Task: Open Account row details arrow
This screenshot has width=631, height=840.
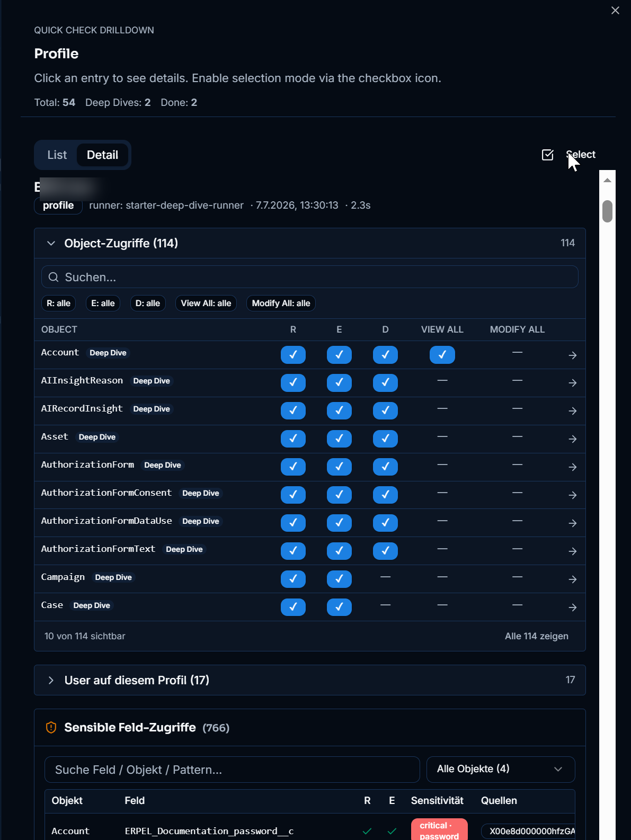Action: click(573, 355)
